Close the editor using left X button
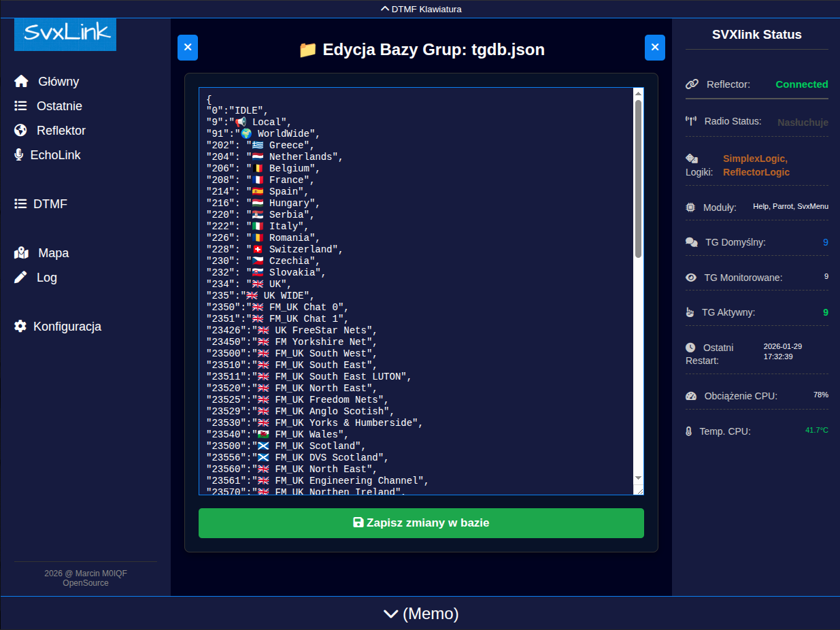This screenshot has width=840, height=630. pyautogui.click(x=188, y=48)
